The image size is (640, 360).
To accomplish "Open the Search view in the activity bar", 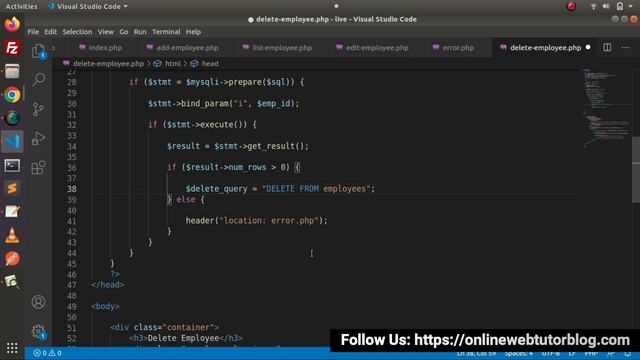I will pyautogui.click(x=38, y=79).
